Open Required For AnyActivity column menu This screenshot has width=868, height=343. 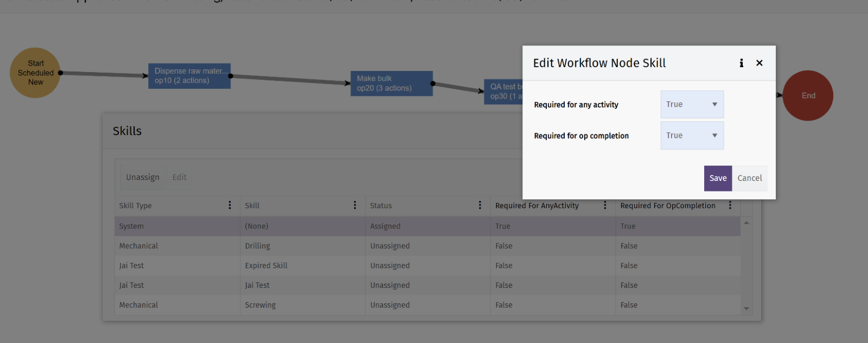point(605,205)
